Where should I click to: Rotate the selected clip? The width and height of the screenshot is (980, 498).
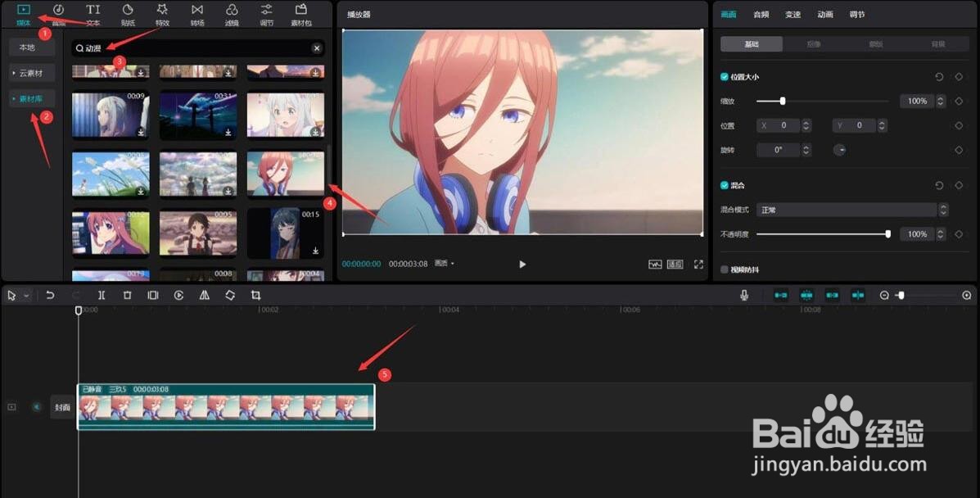point(230,296)
